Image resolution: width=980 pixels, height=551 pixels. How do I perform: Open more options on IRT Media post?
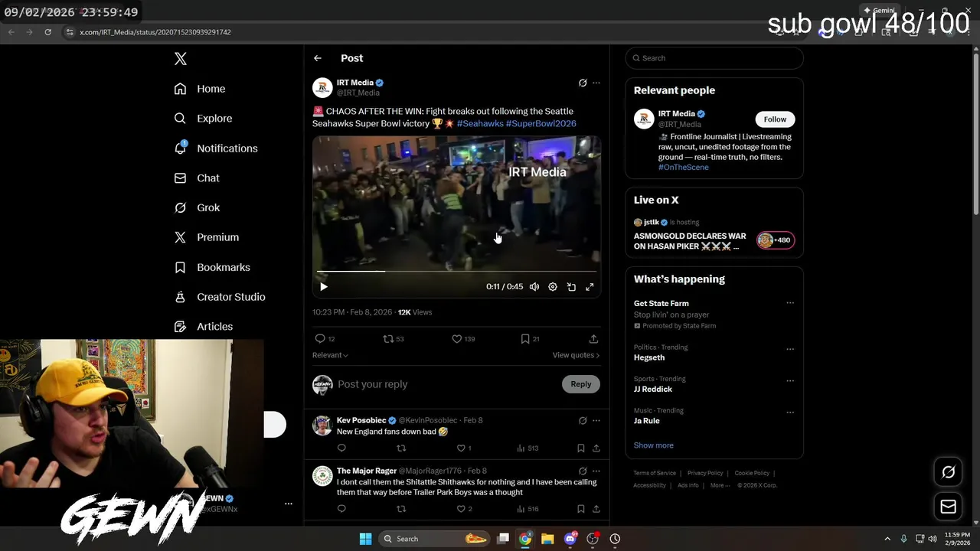pos(596,83)
